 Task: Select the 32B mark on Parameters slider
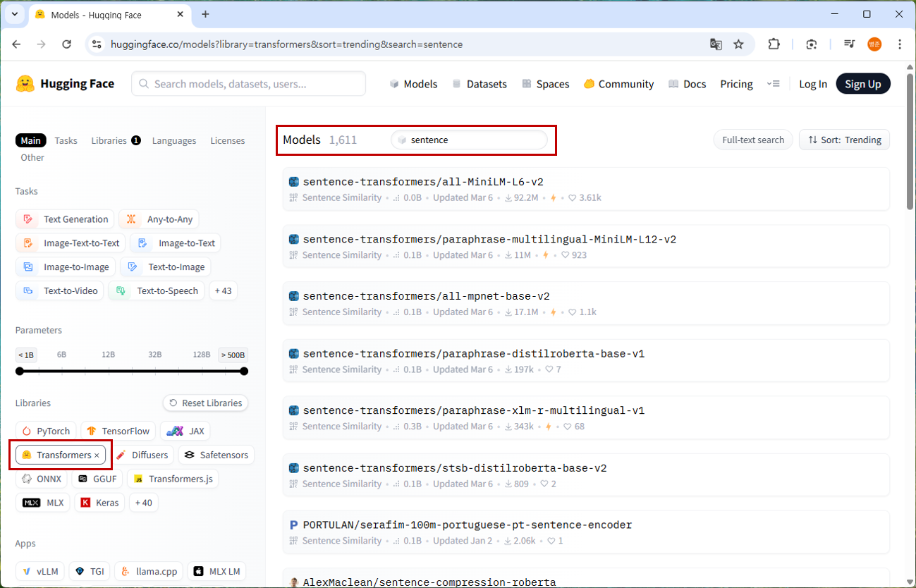tap(154, 355)
